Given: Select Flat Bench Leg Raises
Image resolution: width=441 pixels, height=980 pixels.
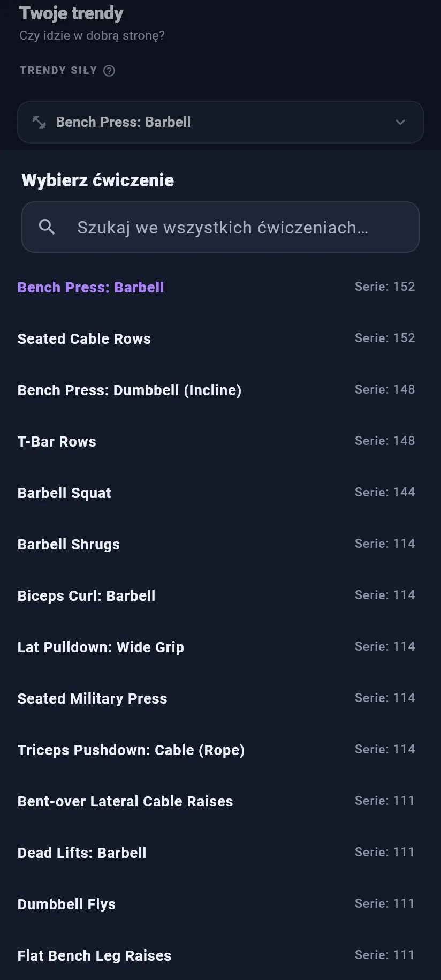Looking at the screenshot, I should click(216, 955).
